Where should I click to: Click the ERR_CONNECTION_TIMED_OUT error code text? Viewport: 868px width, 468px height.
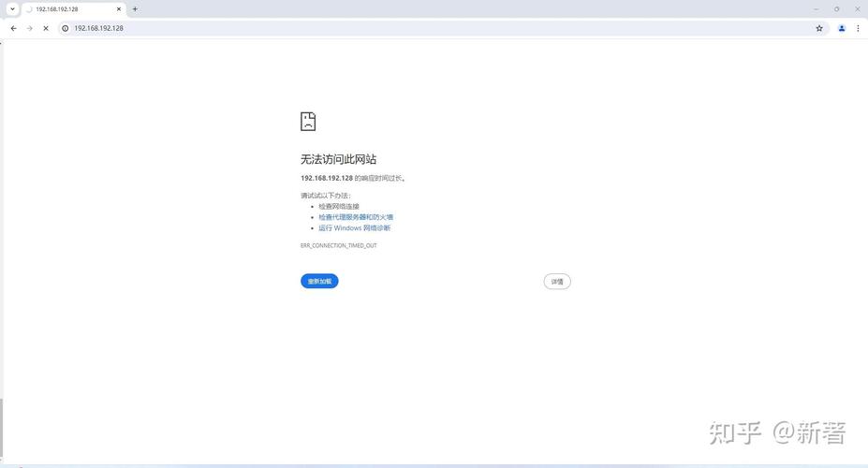pos(339,245)
